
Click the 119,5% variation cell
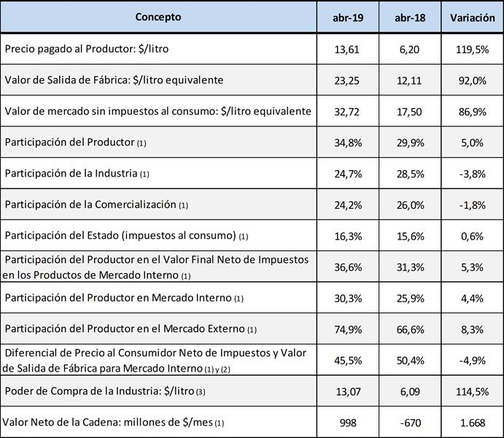pos(472,49)
